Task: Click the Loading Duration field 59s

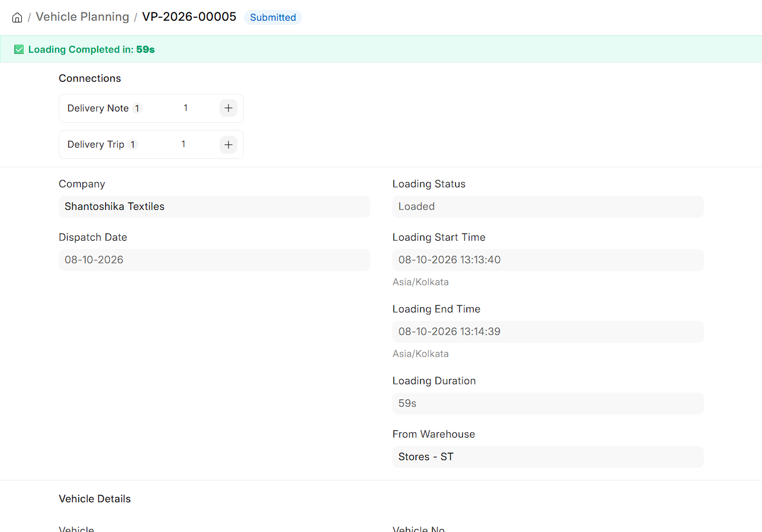Action: [548, 403]
